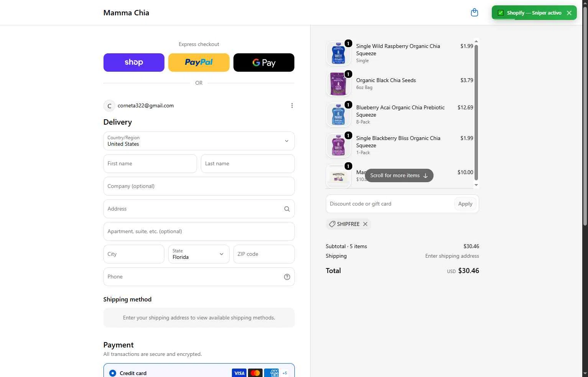Click the order summary list scrollbar
Viewport: 588px width, 377px height.
click(476, 112)
